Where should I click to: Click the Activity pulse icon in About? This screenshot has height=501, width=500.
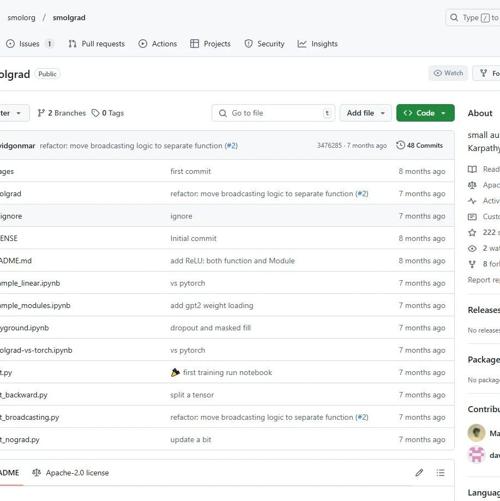[472, 201]
